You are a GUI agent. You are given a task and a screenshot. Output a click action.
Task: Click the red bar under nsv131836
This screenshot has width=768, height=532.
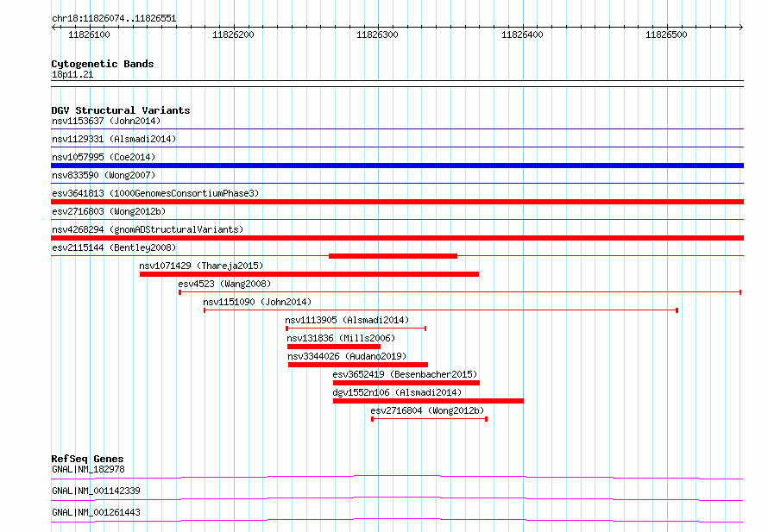(334, 347)
